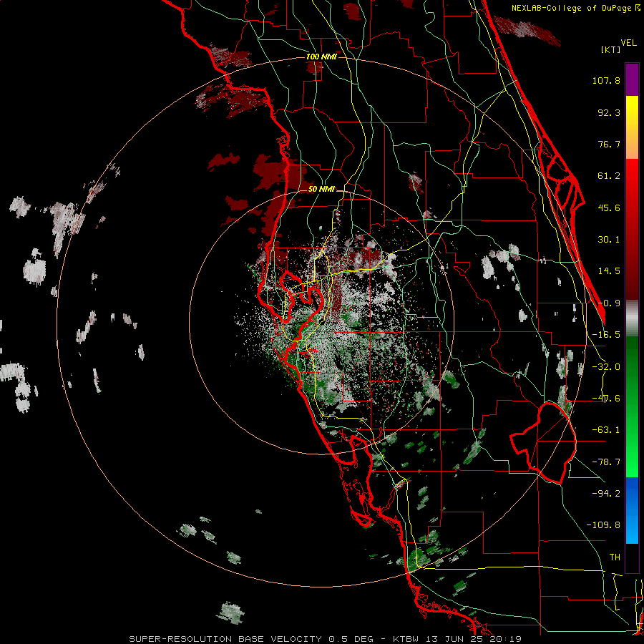This screenshot has height=644, width=644.
Task: Click the Super-Resolution Base Velocity caption
Action: (326, 639)
